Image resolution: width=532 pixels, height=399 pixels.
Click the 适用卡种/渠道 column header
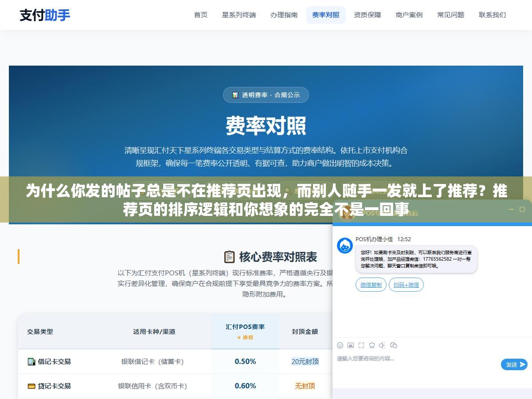[154, 331]
